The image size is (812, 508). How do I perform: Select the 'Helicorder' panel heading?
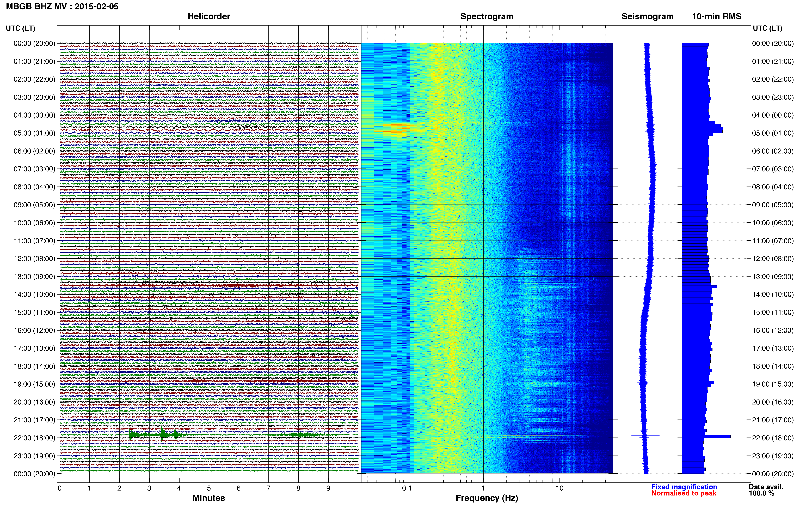pos(209,16)
